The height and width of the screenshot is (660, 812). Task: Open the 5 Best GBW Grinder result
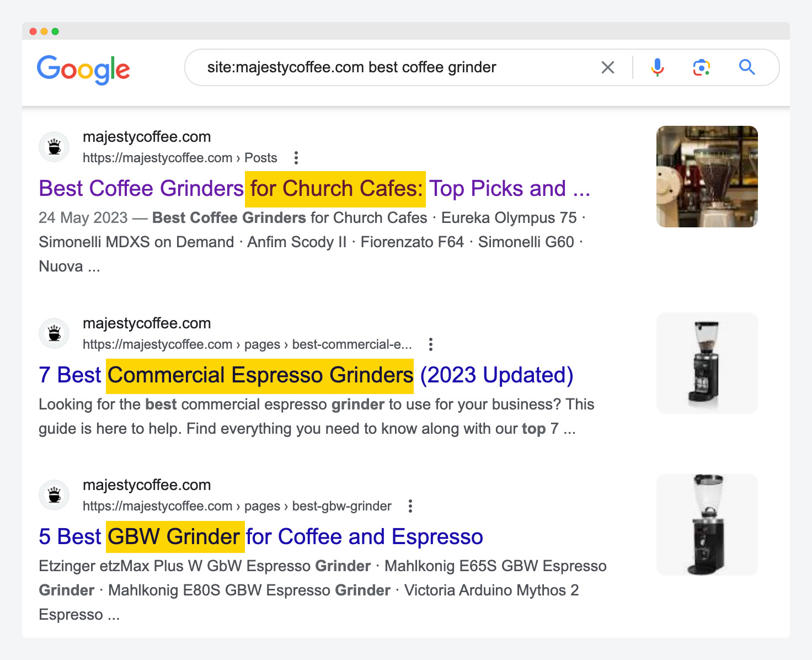[260, 536]
